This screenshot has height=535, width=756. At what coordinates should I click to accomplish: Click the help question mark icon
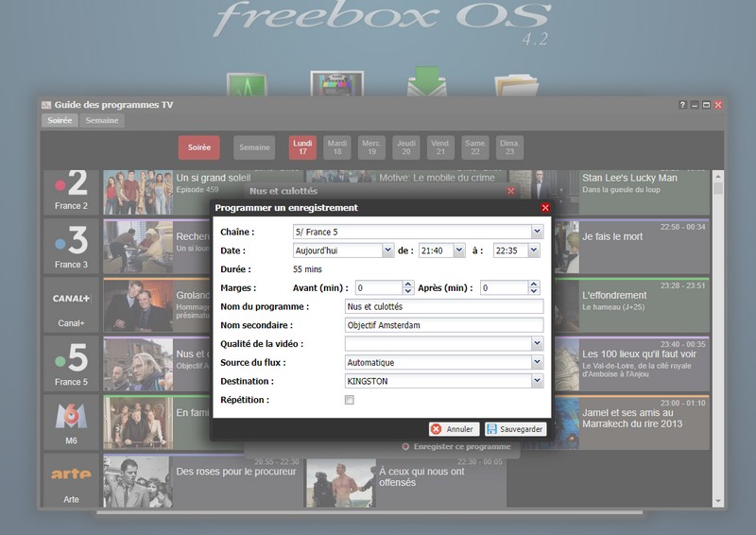tap(682, 105)
